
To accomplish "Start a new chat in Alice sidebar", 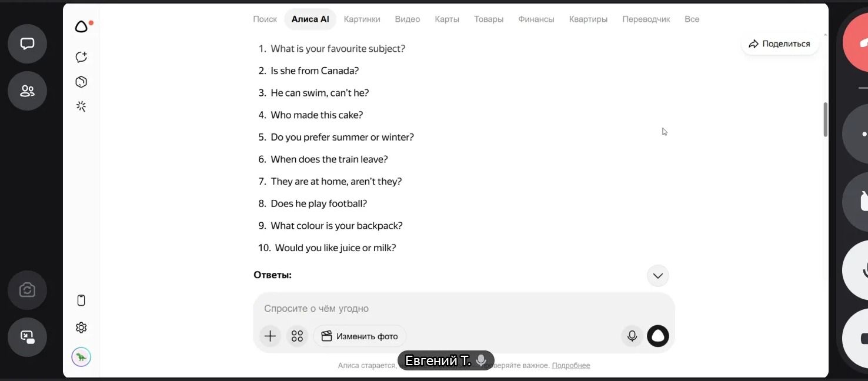I will (x=81, y=57).
